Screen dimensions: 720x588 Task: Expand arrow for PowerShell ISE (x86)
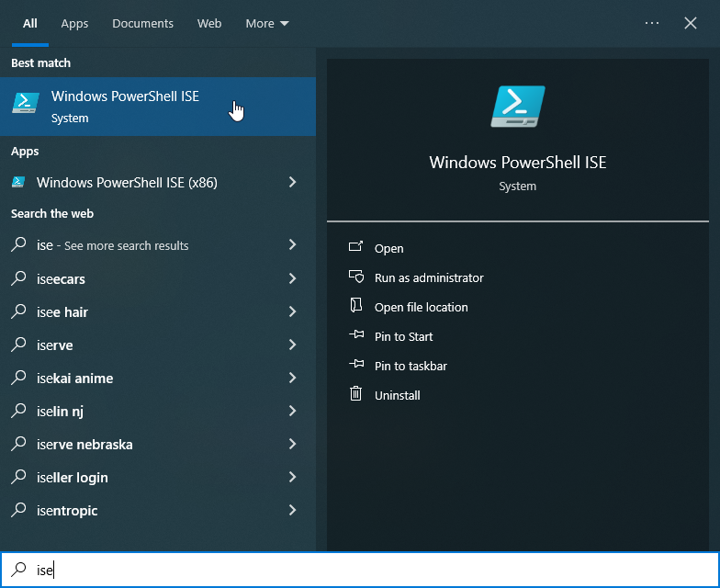[292, 182]
